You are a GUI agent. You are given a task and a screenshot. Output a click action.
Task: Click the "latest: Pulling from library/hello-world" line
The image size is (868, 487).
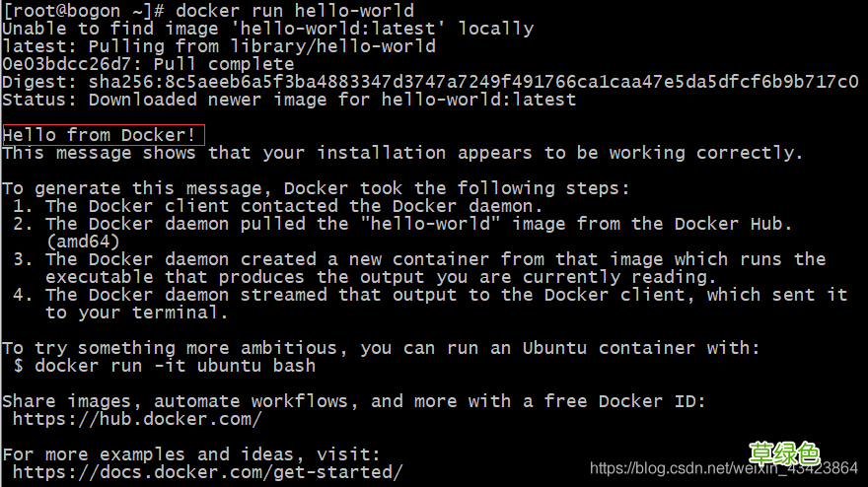[218, 46]
